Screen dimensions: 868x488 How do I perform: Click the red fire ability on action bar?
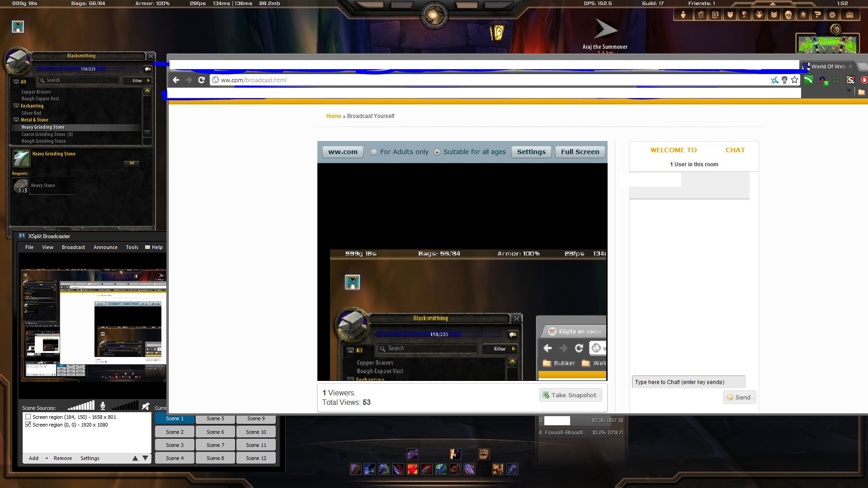tap(412, 469)
